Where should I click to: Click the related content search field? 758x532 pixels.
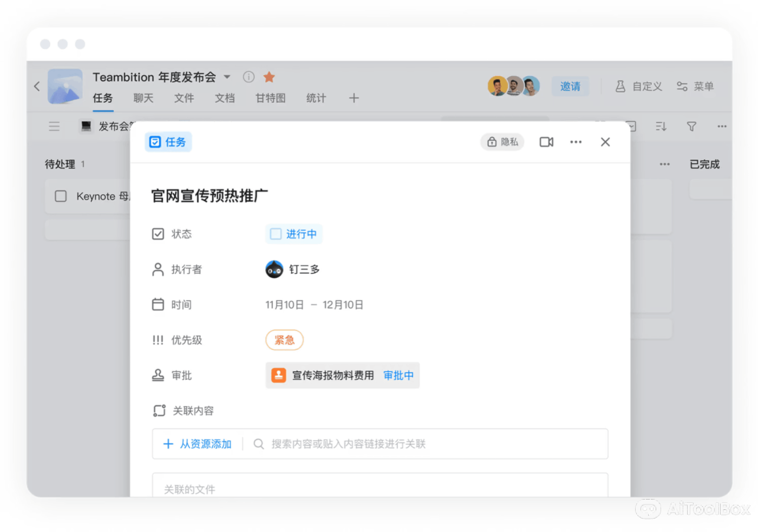[x=422, y=444]
